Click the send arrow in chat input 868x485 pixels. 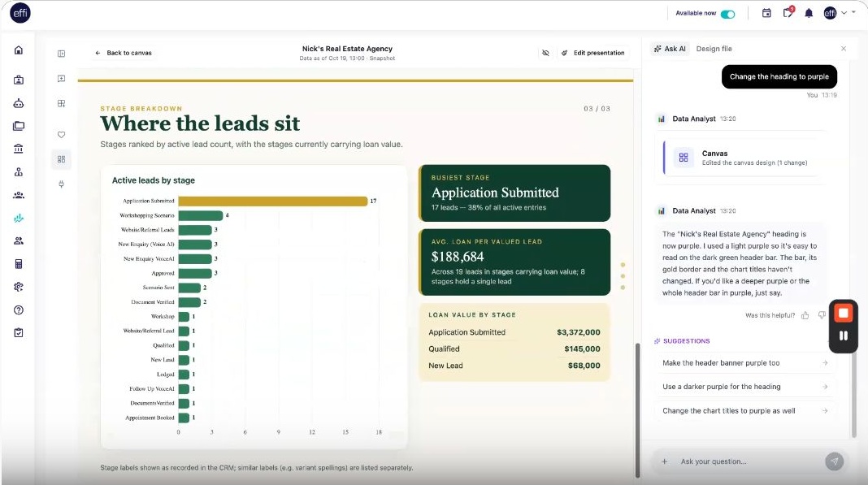pyautogui.click(x=834, y=461)
